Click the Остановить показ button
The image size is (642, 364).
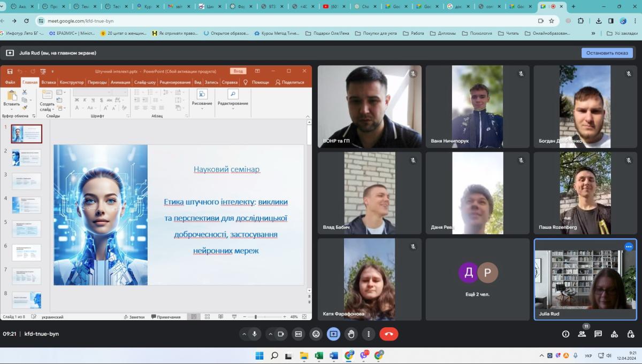(x=607, y=53)
